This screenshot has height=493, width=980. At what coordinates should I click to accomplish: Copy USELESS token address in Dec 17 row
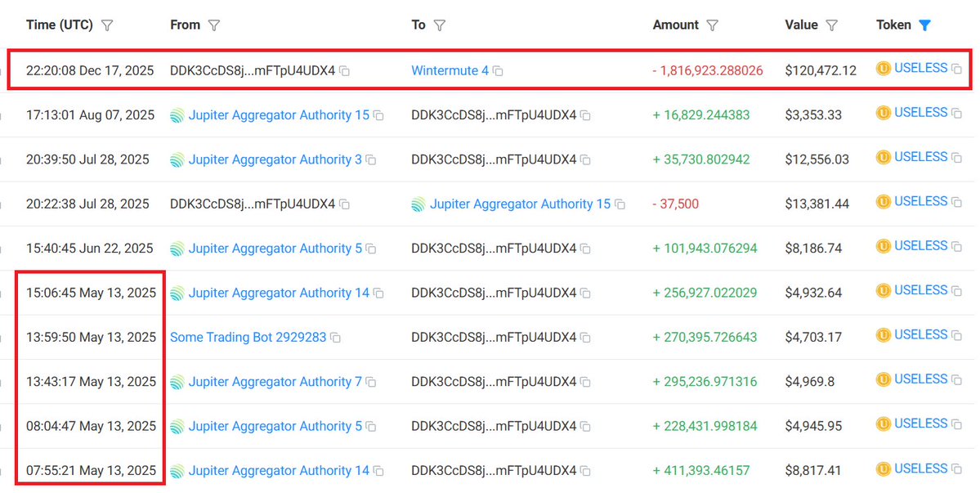click(x=956, y=69)
